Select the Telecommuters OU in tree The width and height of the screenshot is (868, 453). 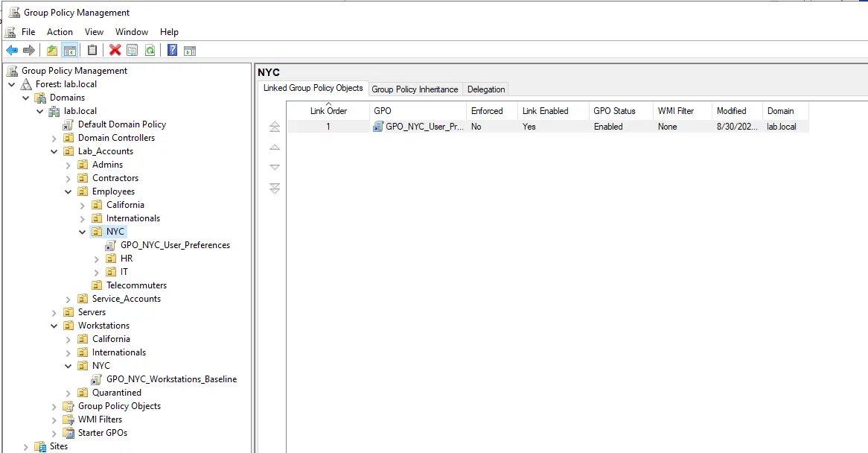136,285
